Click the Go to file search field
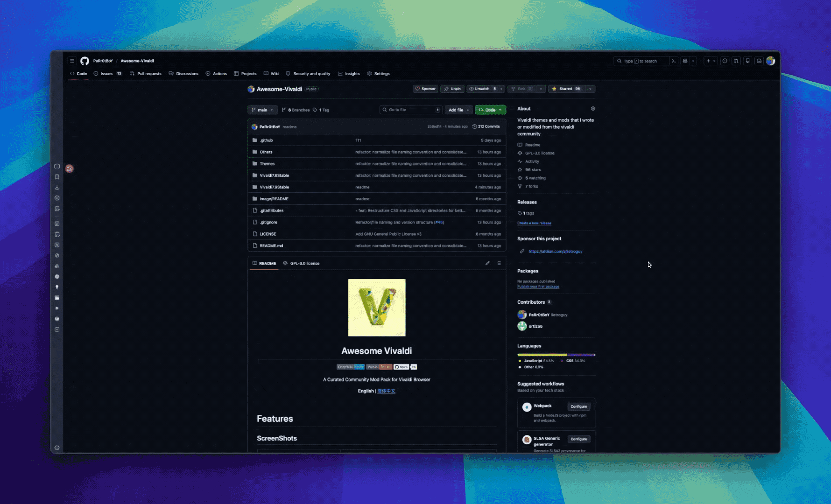This screenshot has width=831, height=504. [x=410, y=110]
